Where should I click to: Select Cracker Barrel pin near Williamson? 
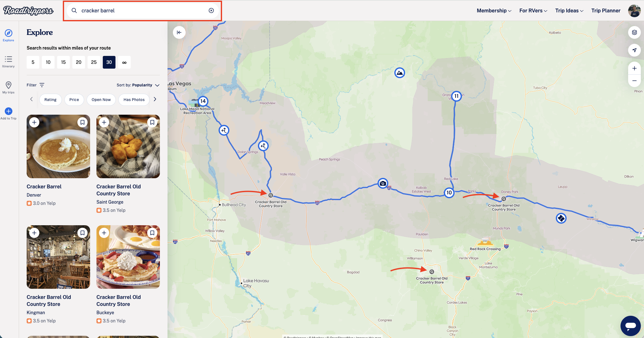(x=432, y=272)
